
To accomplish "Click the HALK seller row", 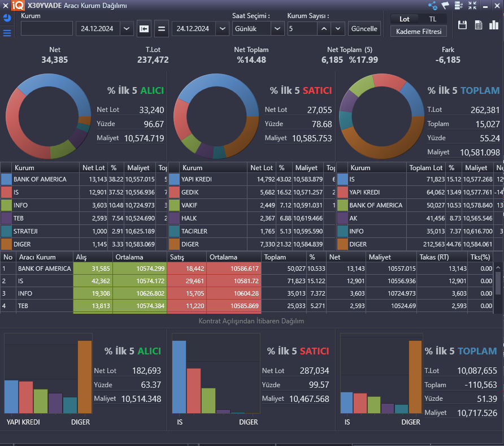I will click(252, 218).
